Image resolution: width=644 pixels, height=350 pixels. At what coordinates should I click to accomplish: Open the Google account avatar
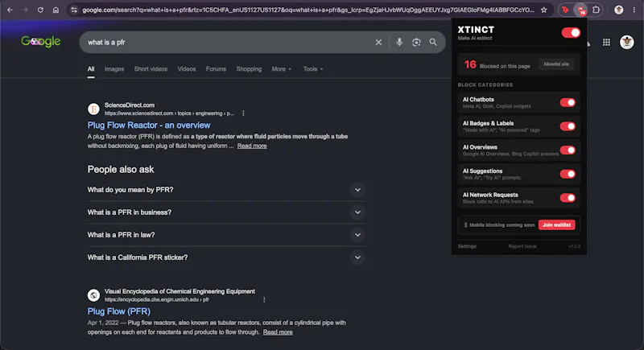point(627,42)
